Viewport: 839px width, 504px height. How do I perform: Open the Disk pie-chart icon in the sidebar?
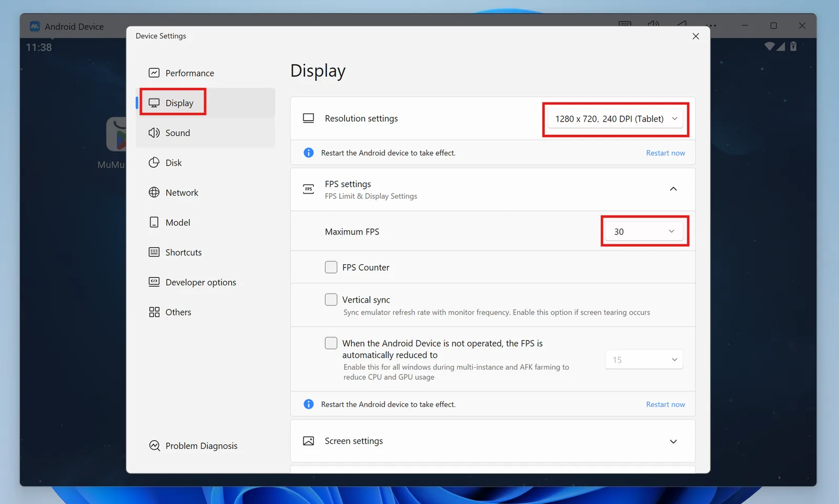click(x=154, y=163)
